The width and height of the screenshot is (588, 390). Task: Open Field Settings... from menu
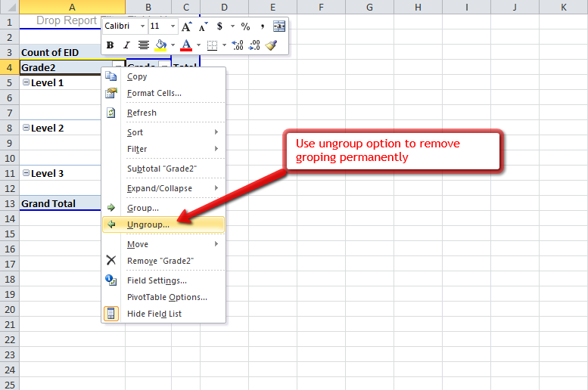163,280
